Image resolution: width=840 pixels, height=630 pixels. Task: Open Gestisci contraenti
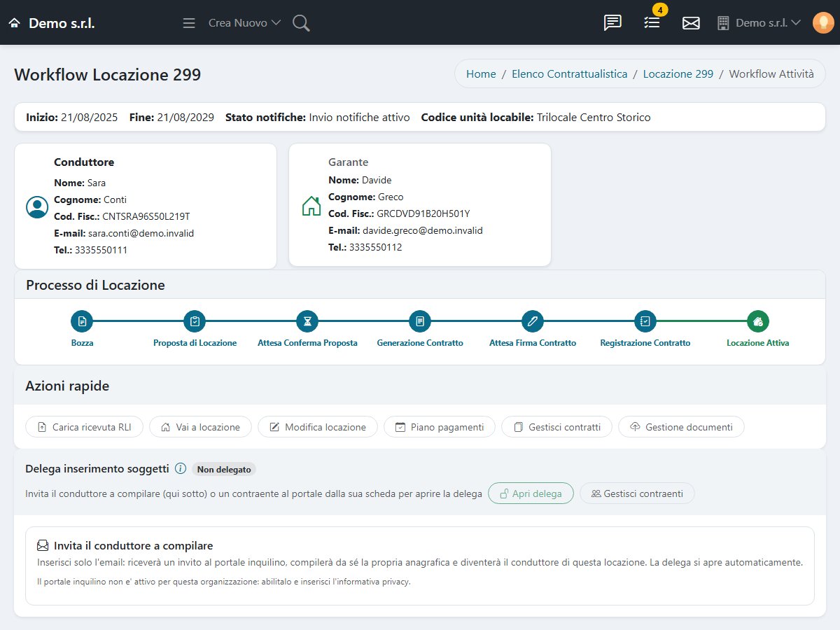pos(637,493)
